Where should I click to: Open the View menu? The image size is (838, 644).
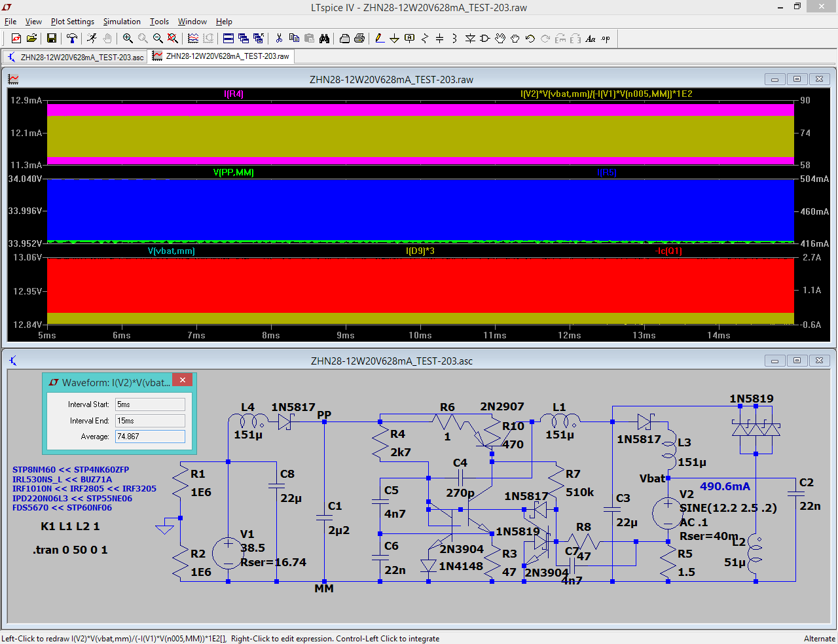[x=33, y=22]
